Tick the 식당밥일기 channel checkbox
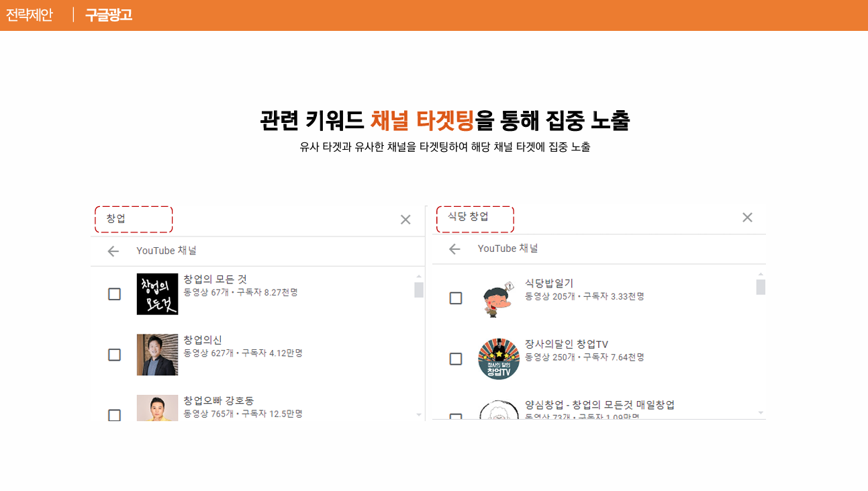The height and width of the screenshot is (491, 868). (x=456, y=298)
